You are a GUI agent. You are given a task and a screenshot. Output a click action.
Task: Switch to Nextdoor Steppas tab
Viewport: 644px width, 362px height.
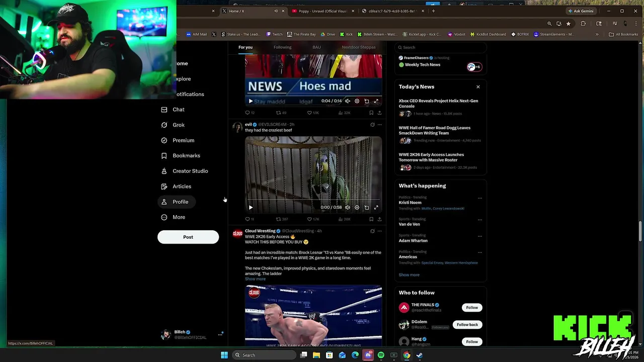[x=359, y=47]
